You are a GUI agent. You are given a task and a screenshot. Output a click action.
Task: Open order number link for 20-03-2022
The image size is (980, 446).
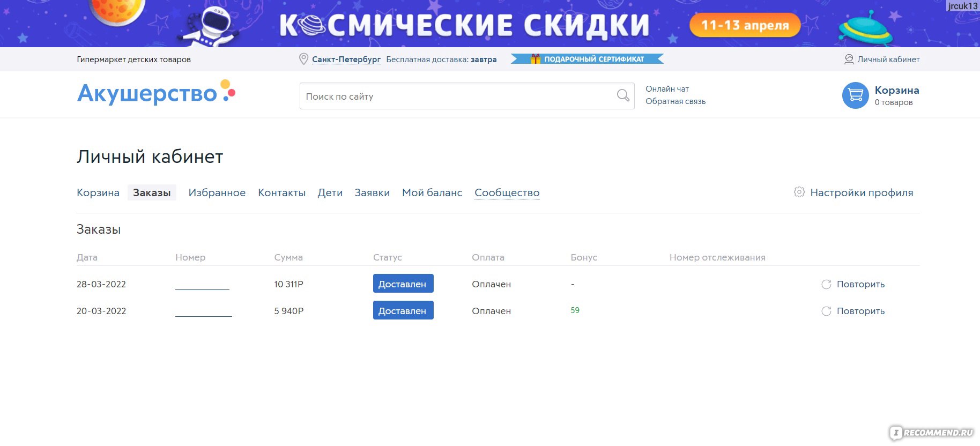(x=204, y=311)
